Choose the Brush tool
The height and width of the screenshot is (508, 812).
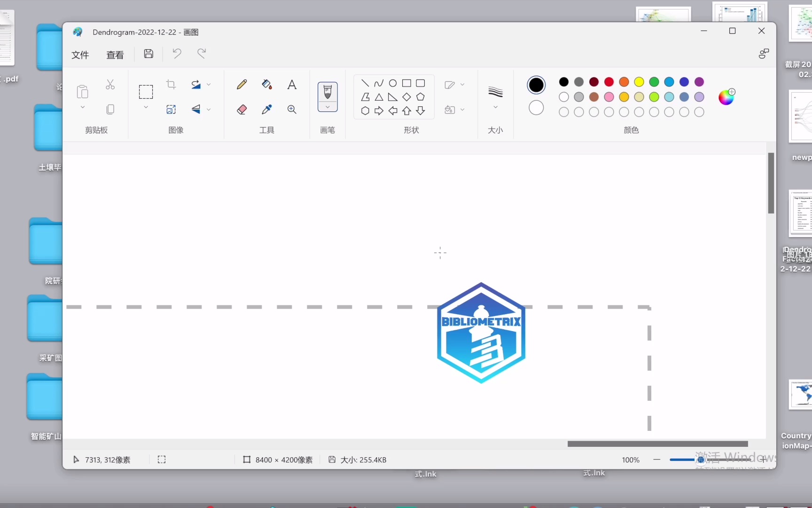tap(328, 92)
